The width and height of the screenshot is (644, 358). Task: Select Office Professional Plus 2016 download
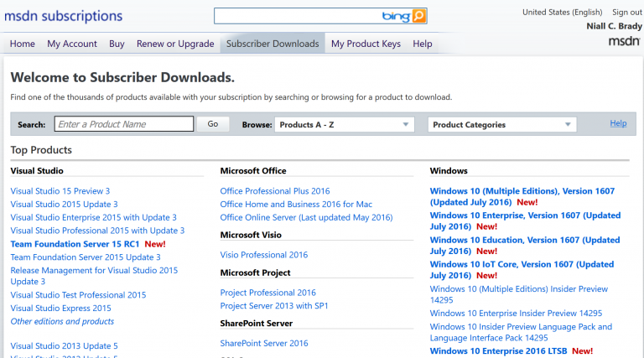(x=275, y=191)
